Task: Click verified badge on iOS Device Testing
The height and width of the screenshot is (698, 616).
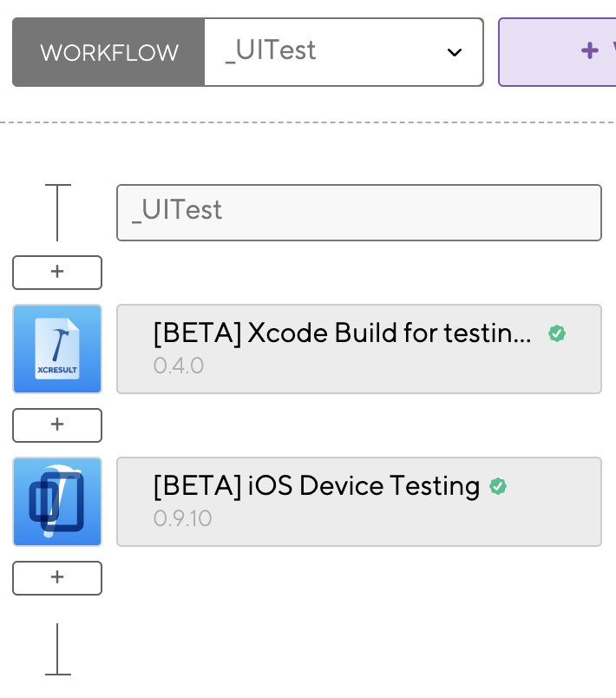Action: (x=498, y=486)
